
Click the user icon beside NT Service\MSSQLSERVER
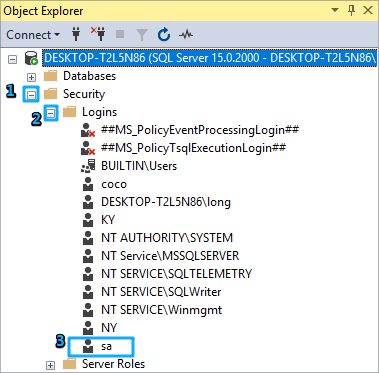(x=88, y=256)
